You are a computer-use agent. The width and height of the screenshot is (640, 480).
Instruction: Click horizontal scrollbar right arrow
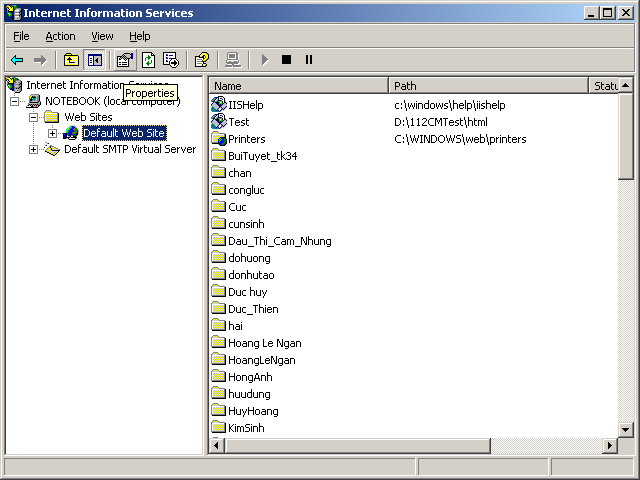click(x=610, y=445)
